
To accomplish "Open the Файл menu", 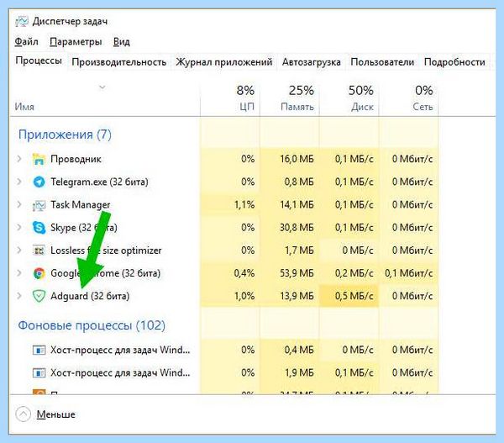I will 26,42.
